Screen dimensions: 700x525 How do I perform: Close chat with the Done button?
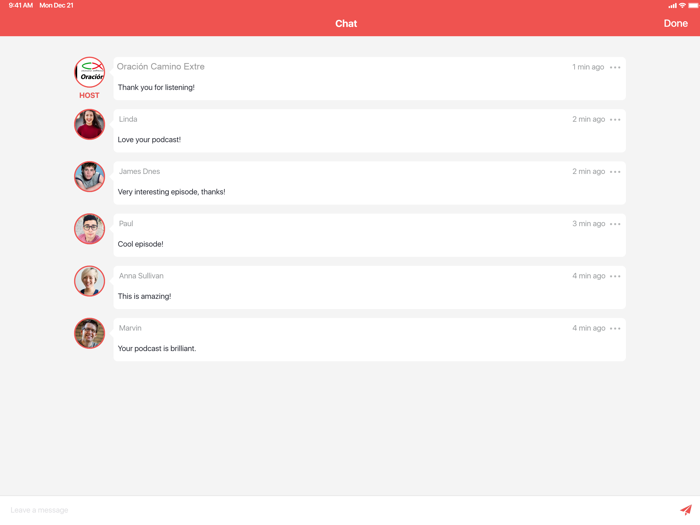point(675,24)
